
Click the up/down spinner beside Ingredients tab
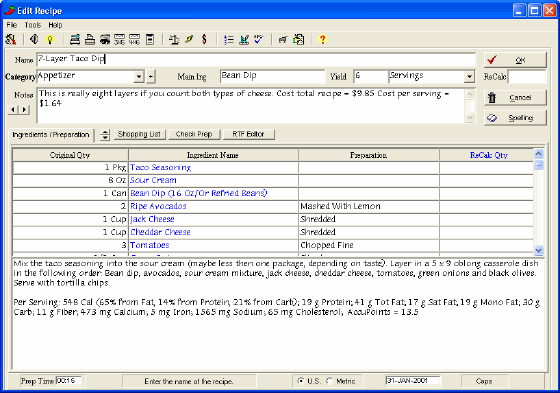(x=105, y=135)
